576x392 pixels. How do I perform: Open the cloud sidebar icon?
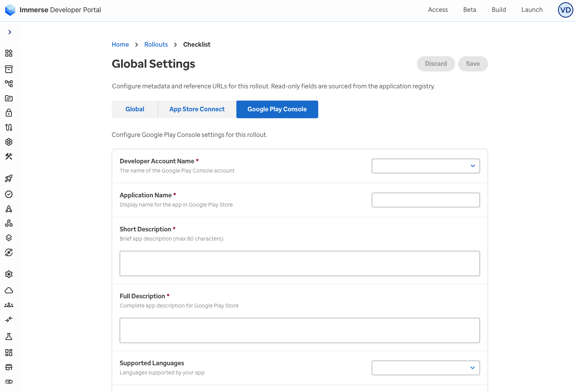click(x=9, y=290)
